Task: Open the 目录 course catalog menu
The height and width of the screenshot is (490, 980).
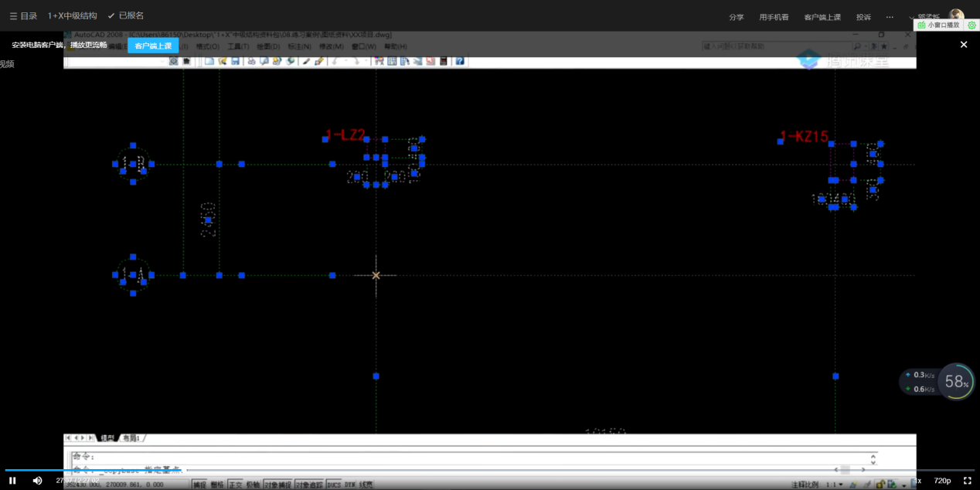Action: click(23, 16)
